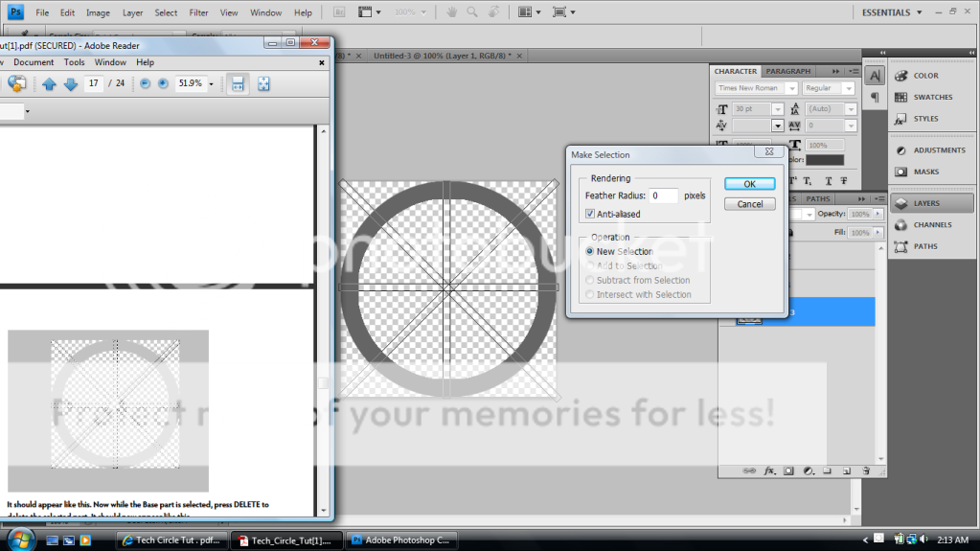Open the Masks panel icon
The image size is (980, 551).
(x=901, y=172)
